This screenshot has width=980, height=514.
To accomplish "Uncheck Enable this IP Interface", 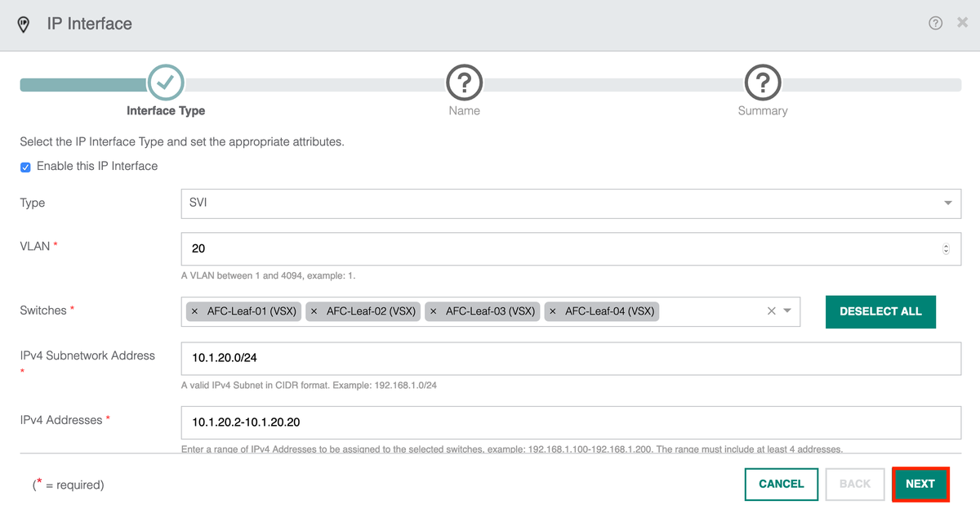I will [25, 166].
